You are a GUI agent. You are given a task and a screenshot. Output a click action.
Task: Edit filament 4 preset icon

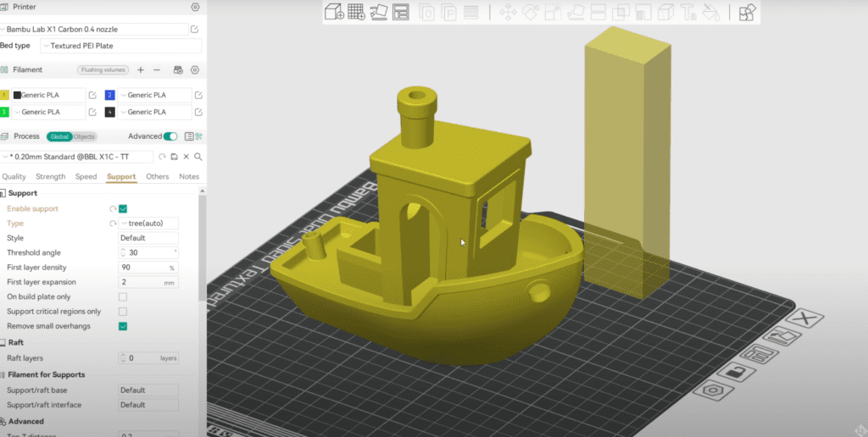(198, 113)
